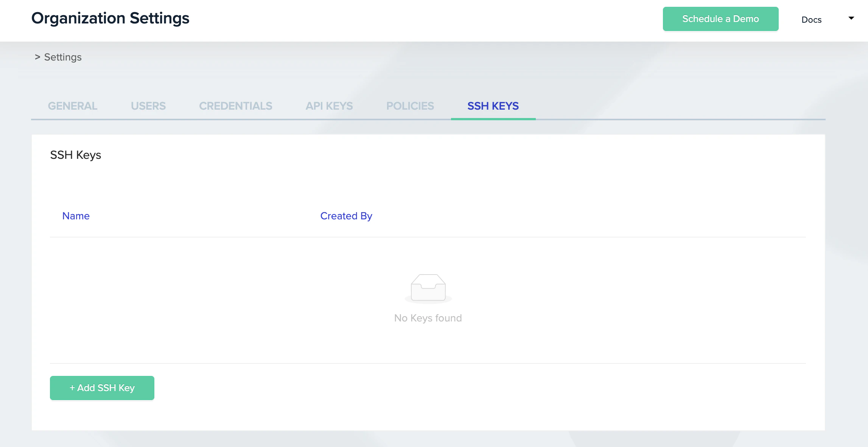Sort by the Name column header
The image size is (868, 447).
[76, 216]
